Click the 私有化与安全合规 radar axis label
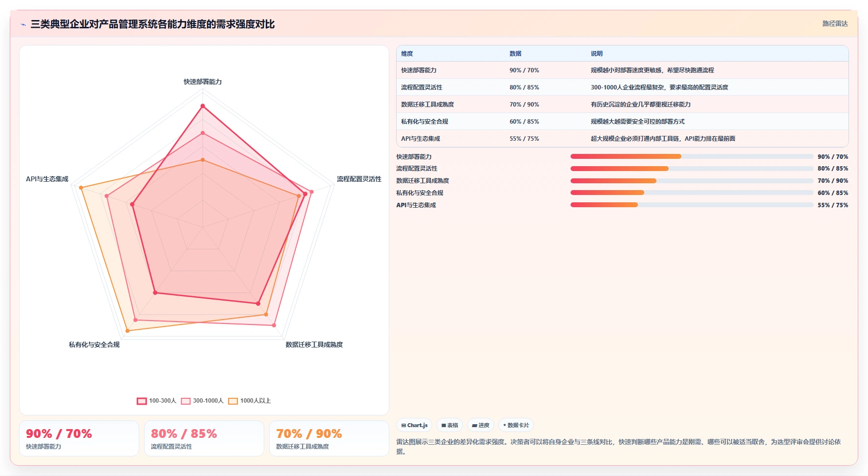The image size is (868, 476). click(94, 345)
